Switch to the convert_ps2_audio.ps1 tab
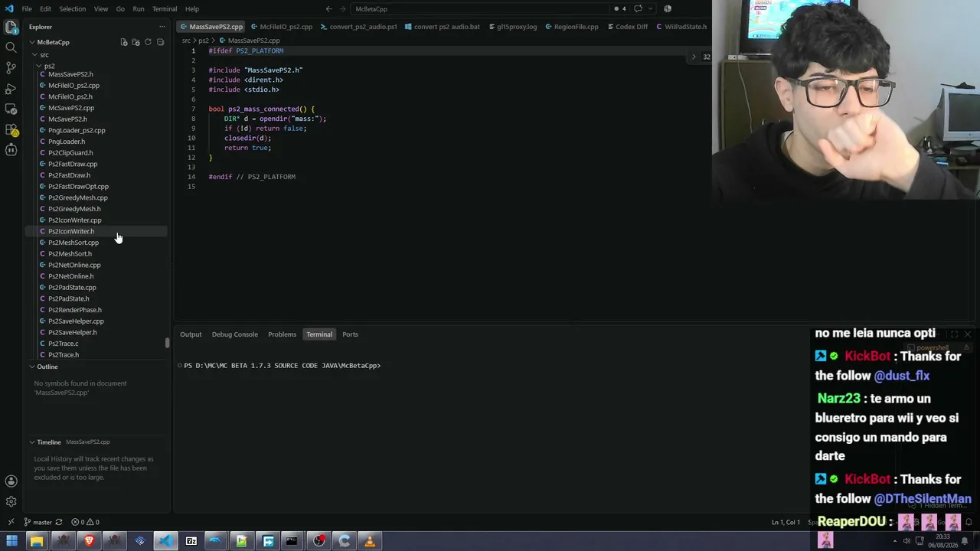 [358, 27]
